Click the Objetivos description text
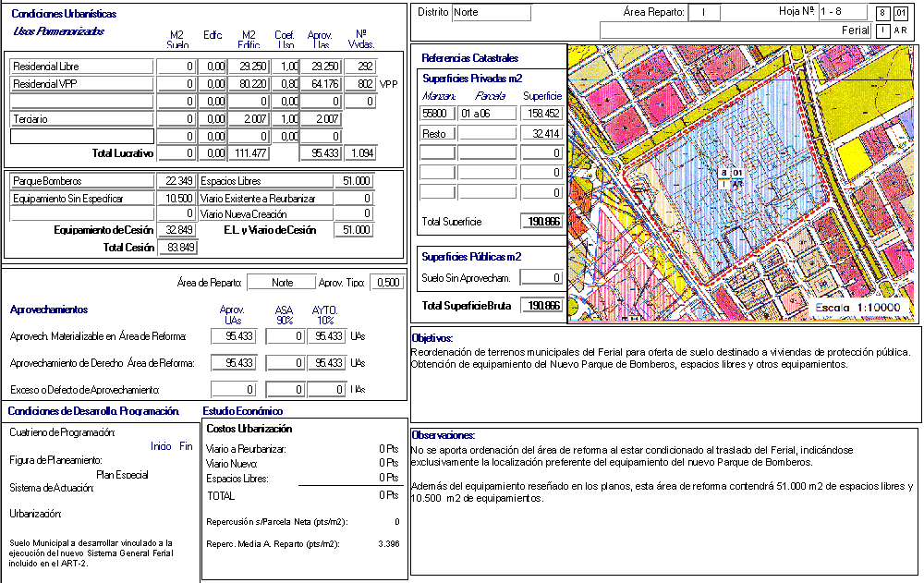Image resolution: width=924 pixels, height=583 pixels. [663, 358]
